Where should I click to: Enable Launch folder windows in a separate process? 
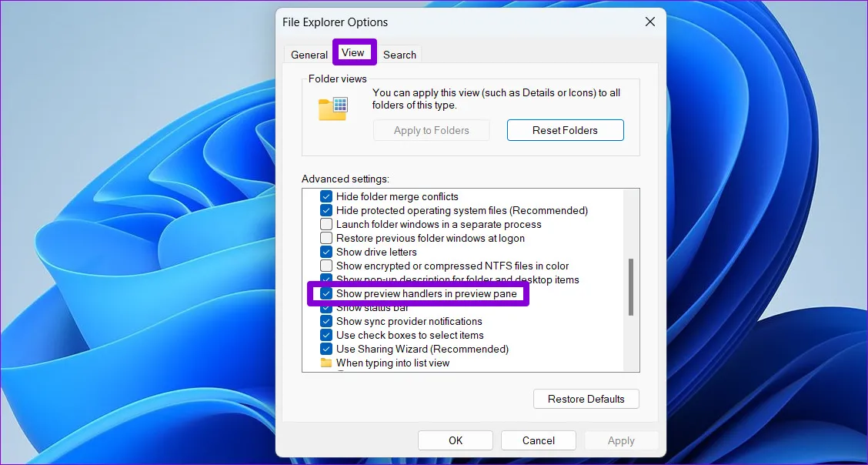click(325, 224)
